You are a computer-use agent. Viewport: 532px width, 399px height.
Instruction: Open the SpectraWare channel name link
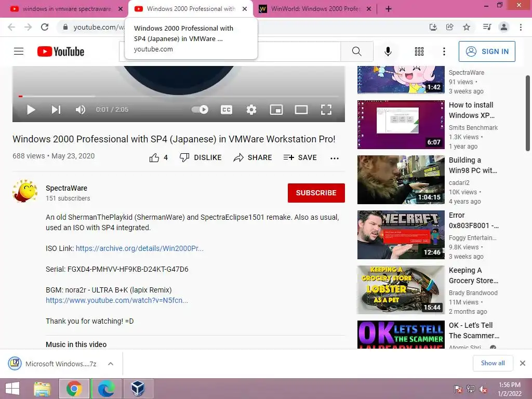point(66,188)
